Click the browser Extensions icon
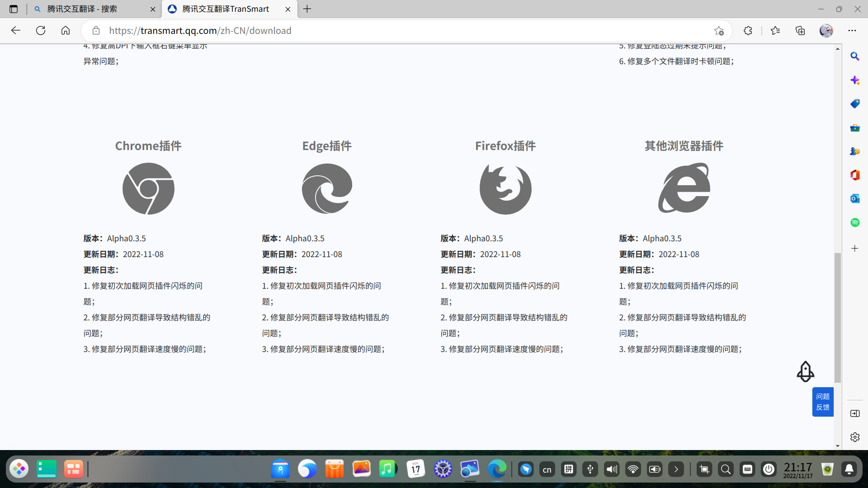Image resolution: width=868 pixels, height=488 pixels. point(747,30)
